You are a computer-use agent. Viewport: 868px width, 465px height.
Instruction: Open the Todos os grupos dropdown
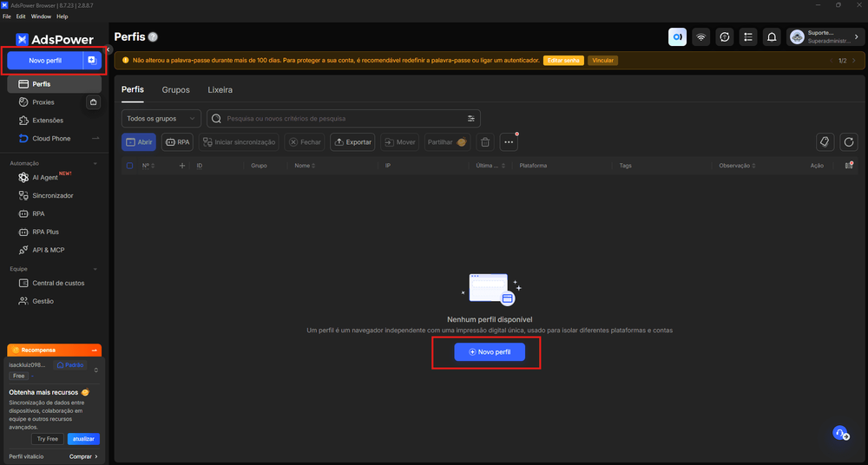[x=161, y=119]
